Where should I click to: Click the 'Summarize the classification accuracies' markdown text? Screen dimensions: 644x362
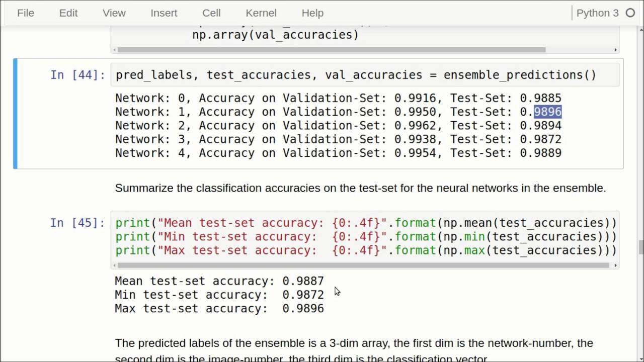pos(360,188)
